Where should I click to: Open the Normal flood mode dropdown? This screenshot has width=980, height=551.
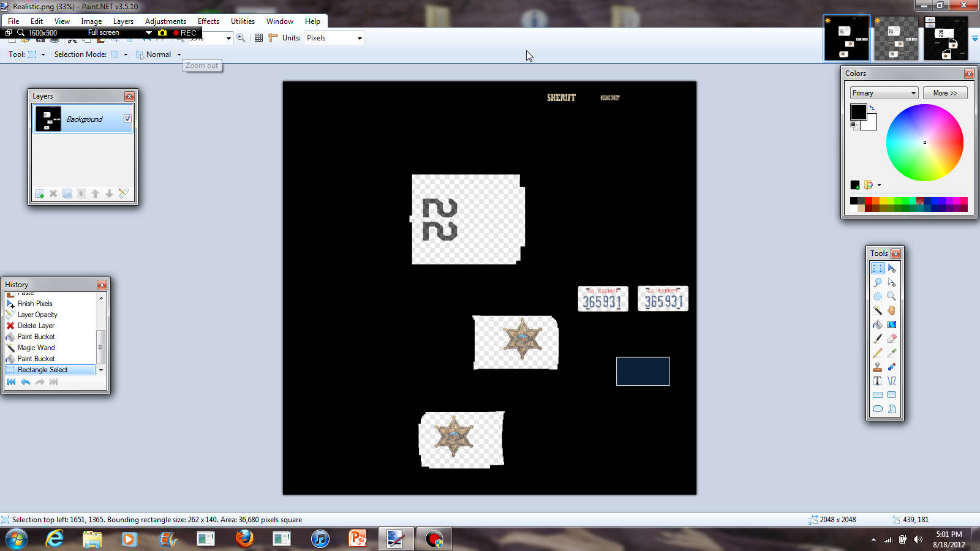(179, 54)
